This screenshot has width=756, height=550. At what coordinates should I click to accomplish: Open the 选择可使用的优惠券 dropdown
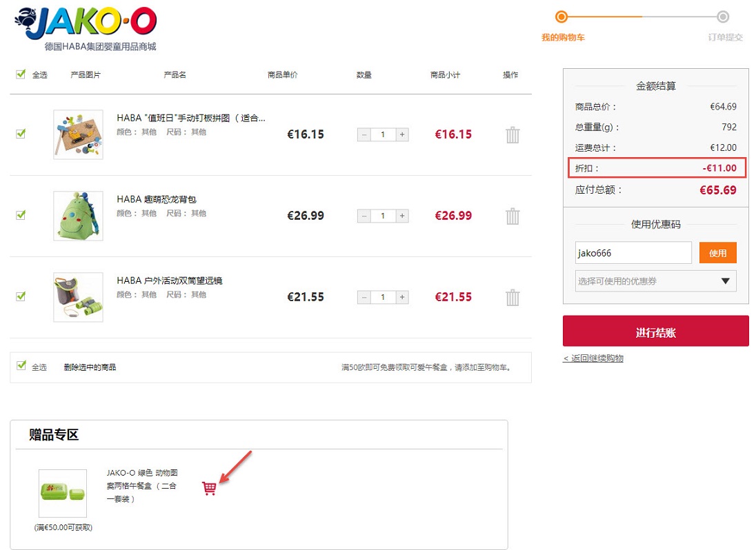click(656, 281)
